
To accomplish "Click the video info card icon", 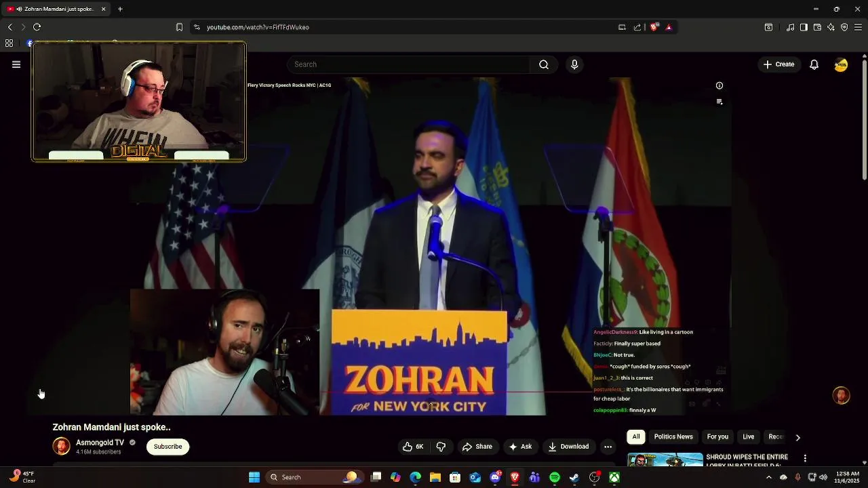I will [719, 85].
